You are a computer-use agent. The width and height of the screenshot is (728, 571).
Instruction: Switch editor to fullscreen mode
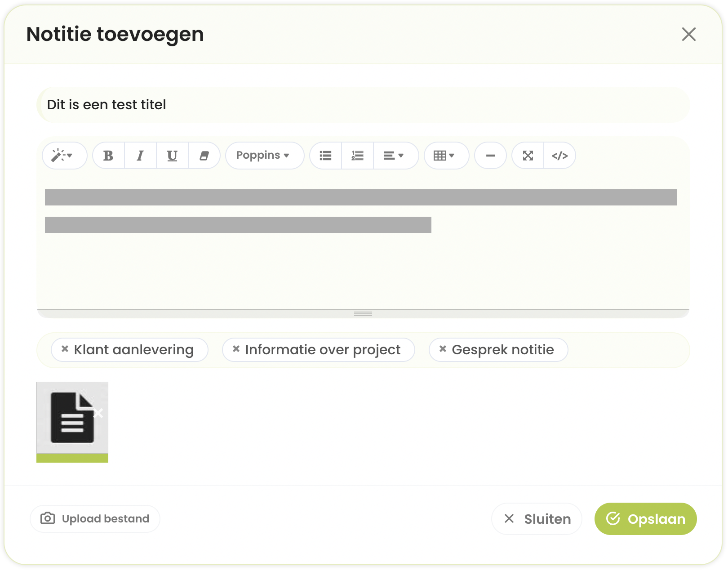(528, 156)
